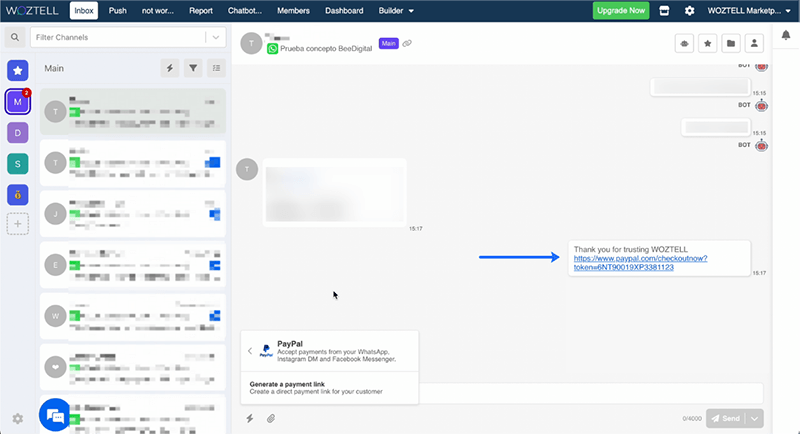The width and height of the screenshot is (800, 434).
Task: Move conversation to folder icon
Action: point(731,43)
